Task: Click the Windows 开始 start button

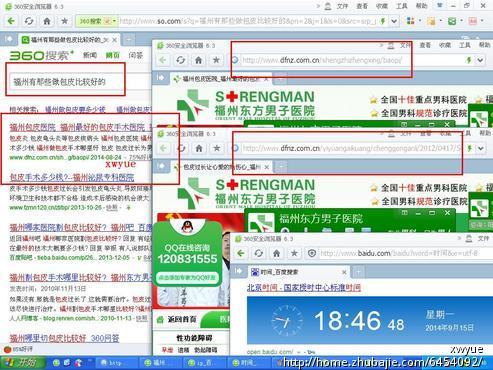Action: [22, 363]
